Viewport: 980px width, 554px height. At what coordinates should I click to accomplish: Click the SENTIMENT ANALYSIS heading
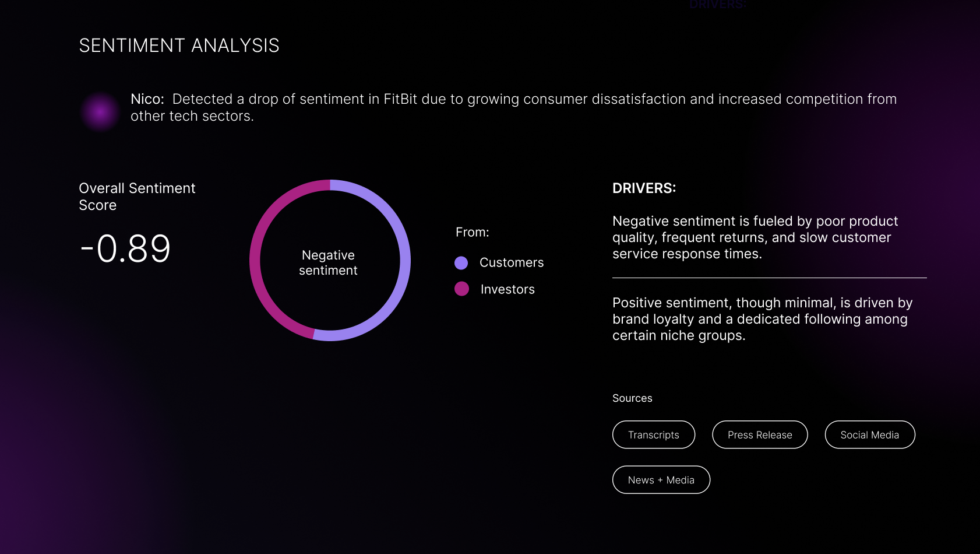pos(179,45)
